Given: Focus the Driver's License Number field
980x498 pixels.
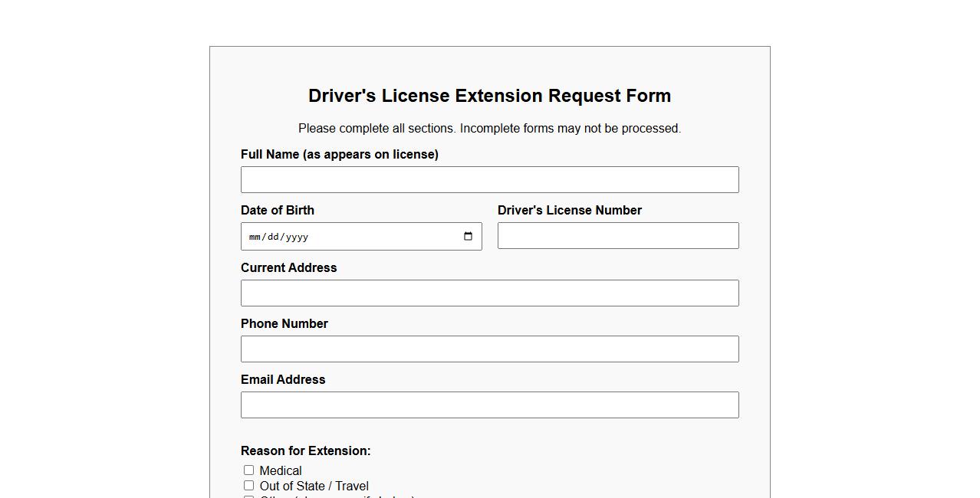Looking at the screenshot, I should coord(618,235).
